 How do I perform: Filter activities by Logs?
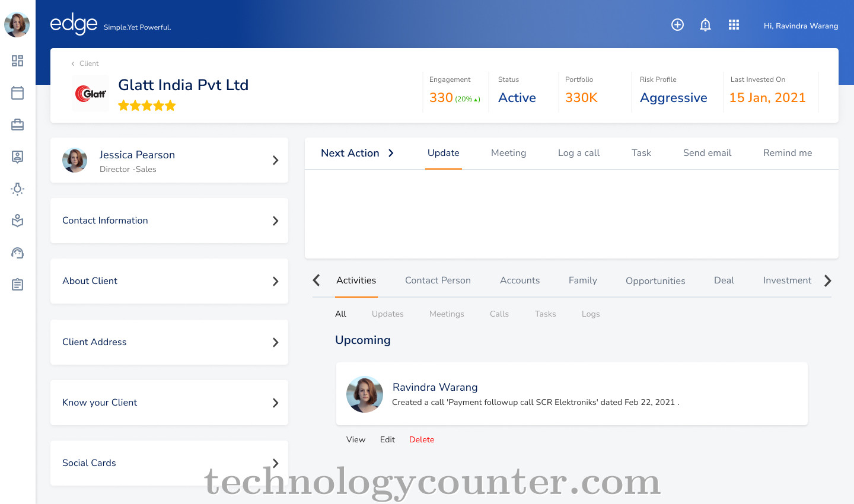(591, 314)
